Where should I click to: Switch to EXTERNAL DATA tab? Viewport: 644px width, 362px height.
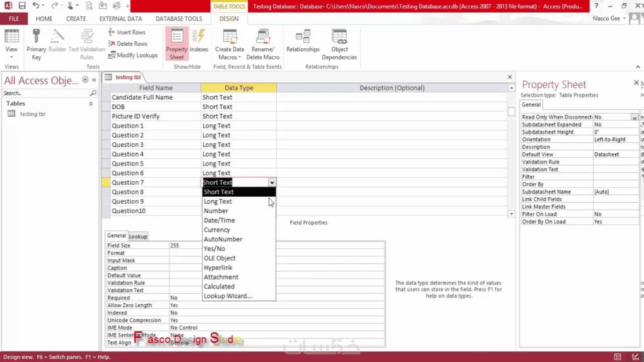(x=121, y=18)
